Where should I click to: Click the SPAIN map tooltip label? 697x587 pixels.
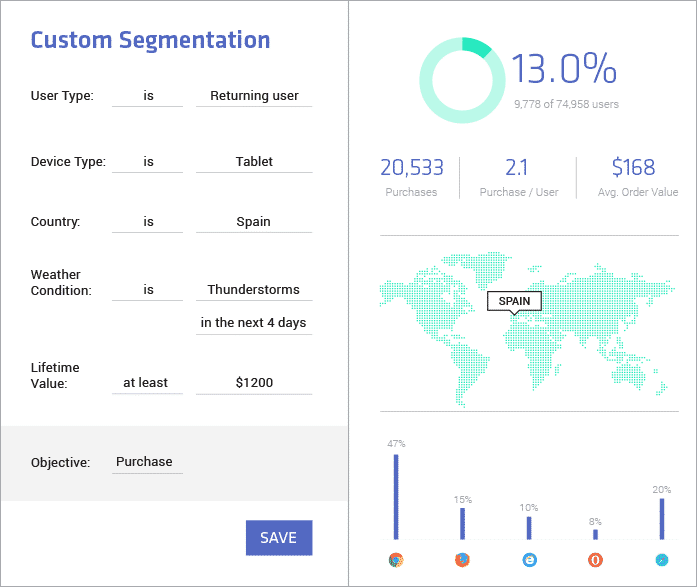click(514, 301)
